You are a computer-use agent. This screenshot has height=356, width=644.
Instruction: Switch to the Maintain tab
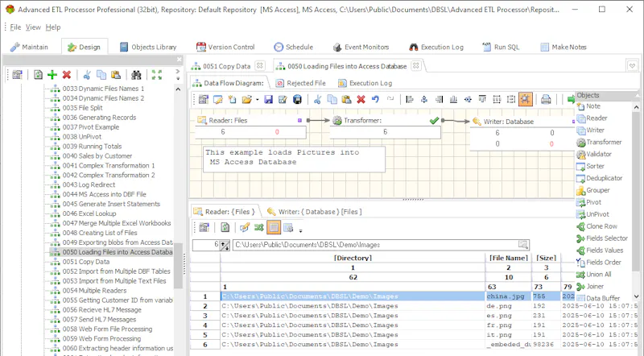(x=30, y=47)
